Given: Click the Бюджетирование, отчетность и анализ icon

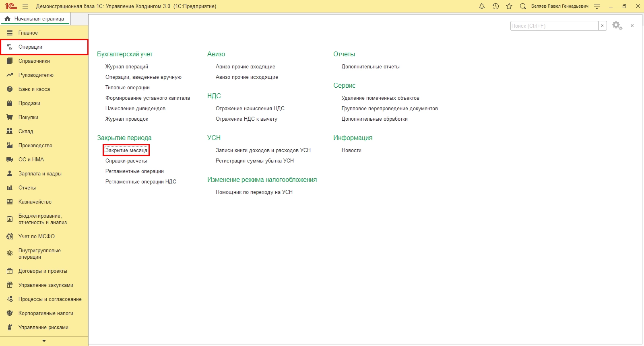Looking at the screenshot, I should coord(10,219).
